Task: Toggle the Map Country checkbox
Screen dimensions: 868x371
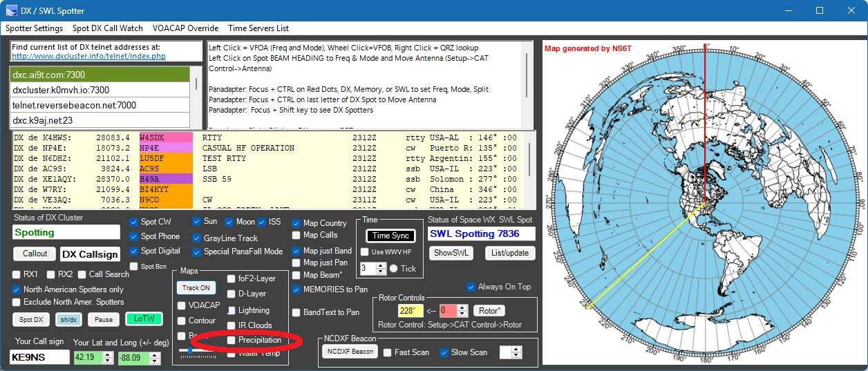Action: [x=296, y=223]
